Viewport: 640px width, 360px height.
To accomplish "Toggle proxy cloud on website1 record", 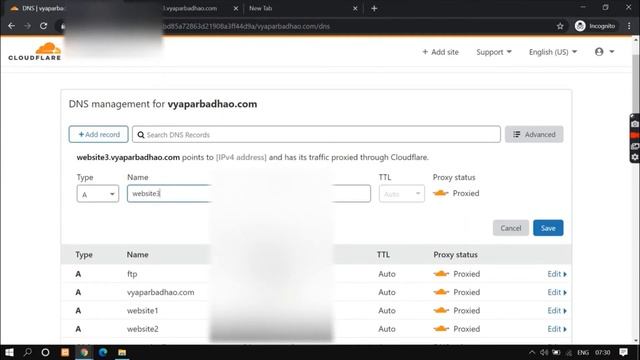I will click(441, 311).
